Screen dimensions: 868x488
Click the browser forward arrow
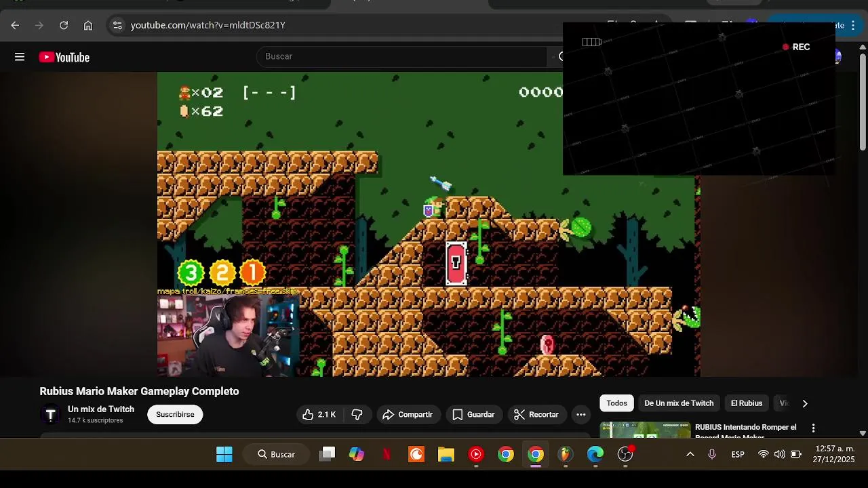click(39, 25)
